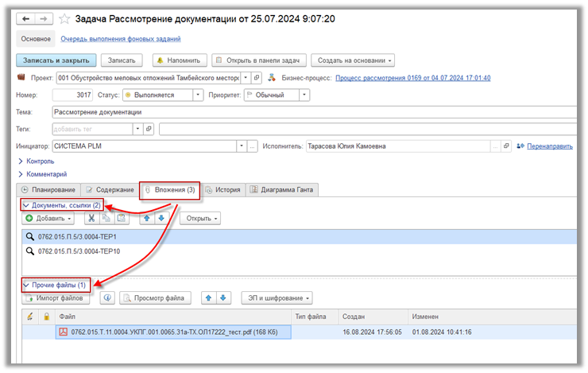Collapse the Документы, ссылки (2) group
The width and height of the screenshot is (588, 373).
(x=62, y=205)
